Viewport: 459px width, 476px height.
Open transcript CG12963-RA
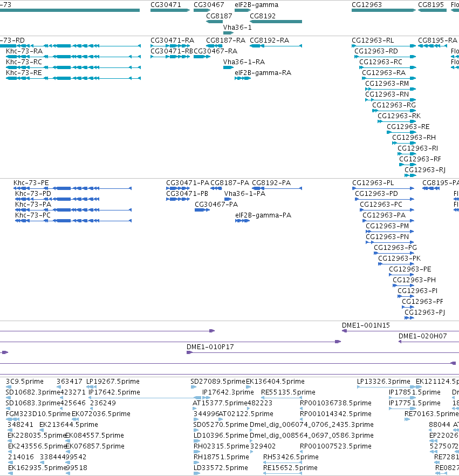tap(383, 73)
